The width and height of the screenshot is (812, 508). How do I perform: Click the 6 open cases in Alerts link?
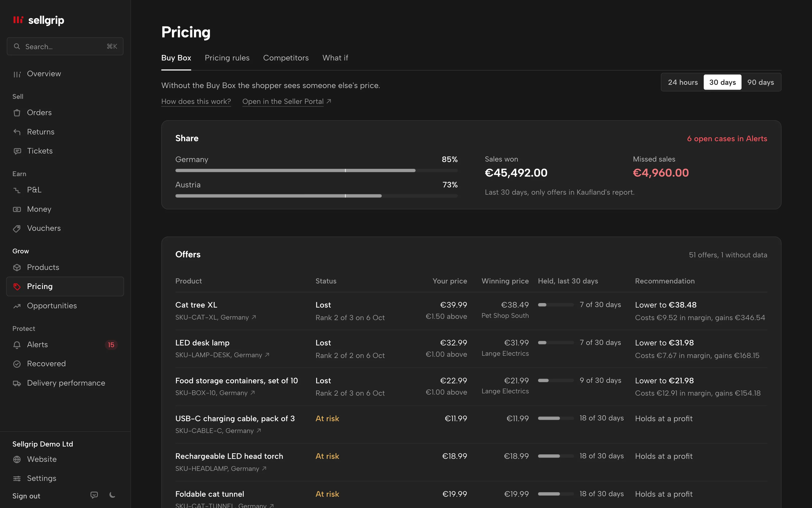click(x=727, y=139)
